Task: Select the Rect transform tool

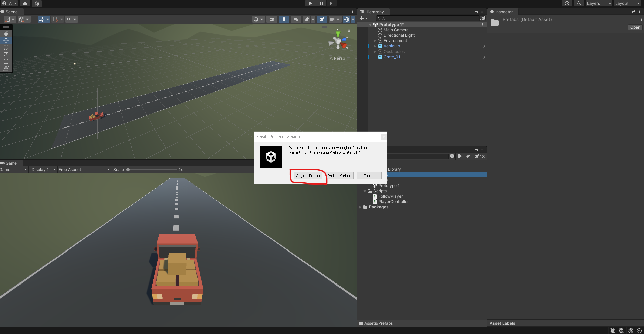Action: pos(6,62)
